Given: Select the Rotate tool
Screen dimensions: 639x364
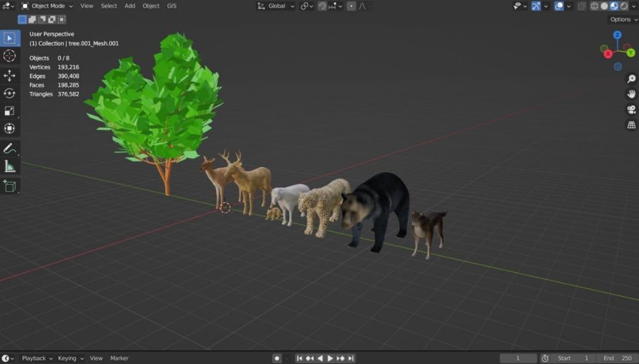Looking at the screenshot, I should coord(10,93).
